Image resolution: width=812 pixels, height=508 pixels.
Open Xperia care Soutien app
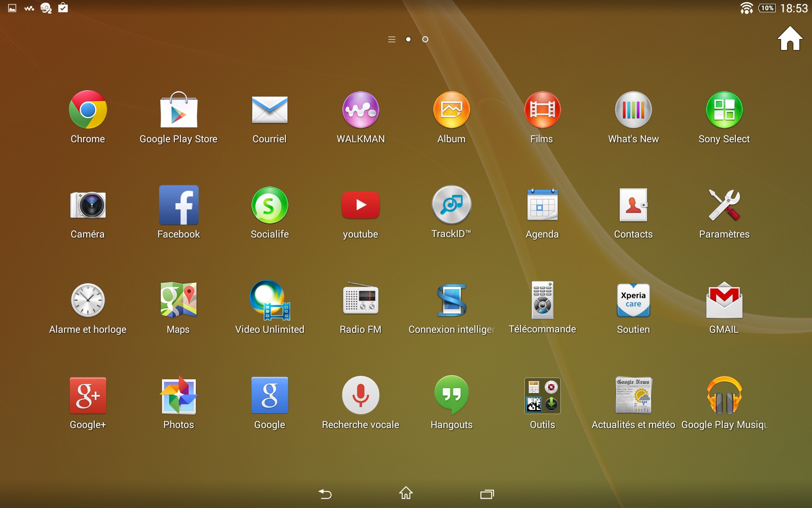pyautogui.click(x=633, y=301)
